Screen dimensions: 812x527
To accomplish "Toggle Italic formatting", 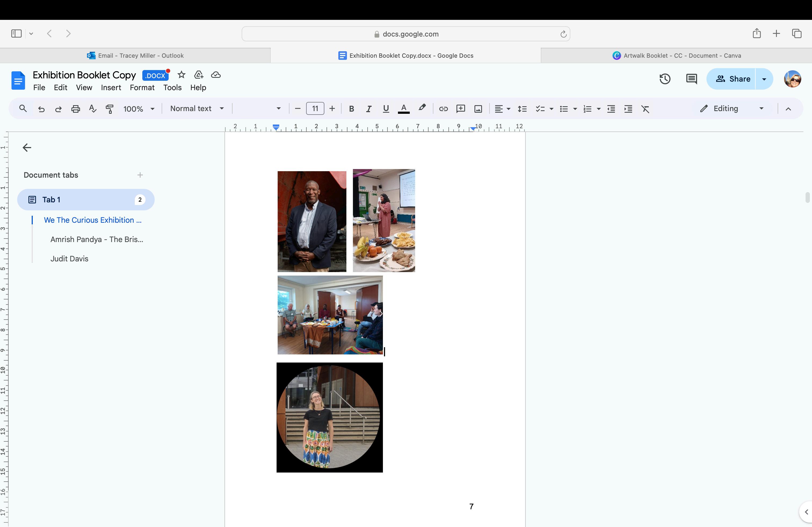I will 368,109.
